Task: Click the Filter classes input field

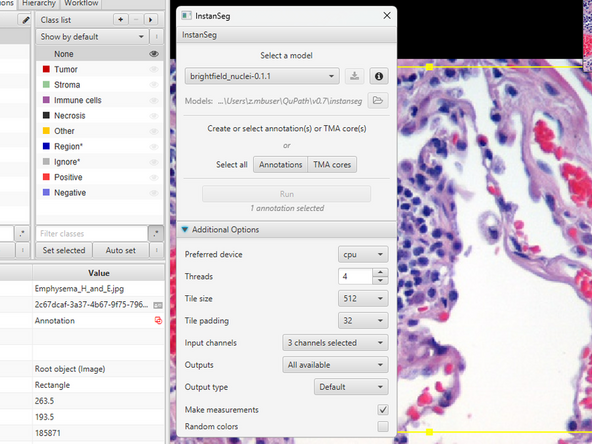Action: point(91,234)
